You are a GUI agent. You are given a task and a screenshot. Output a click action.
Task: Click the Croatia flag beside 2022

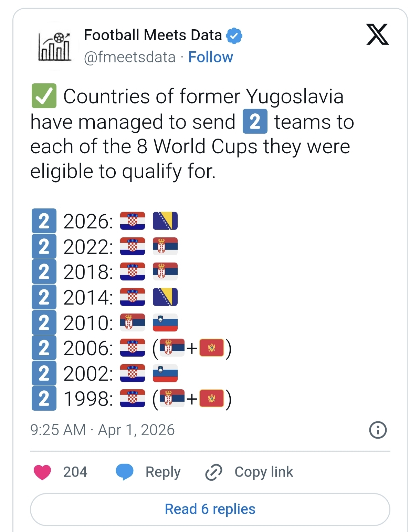(x=133, y=246)
